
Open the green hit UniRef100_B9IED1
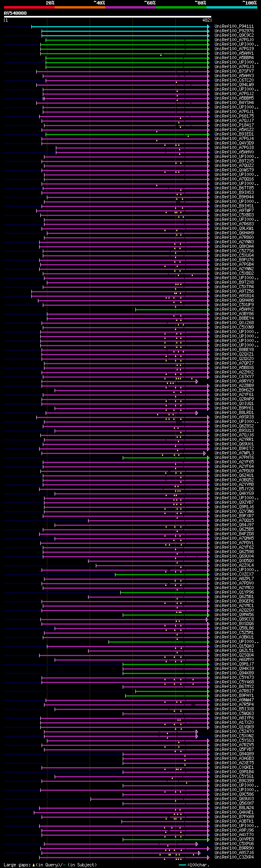[234, 134]
